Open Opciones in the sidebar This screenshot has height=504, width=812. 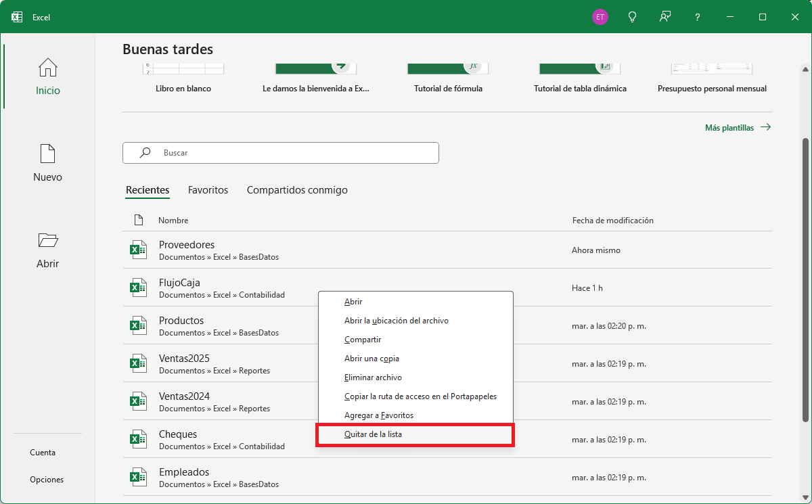(x=47, y=480)
